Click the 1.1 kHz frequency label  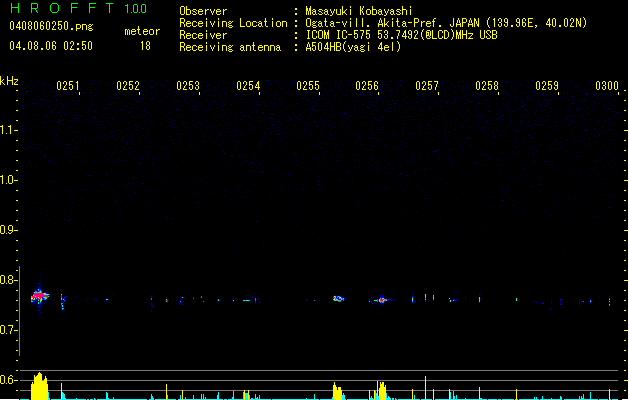tap(7, 130)
